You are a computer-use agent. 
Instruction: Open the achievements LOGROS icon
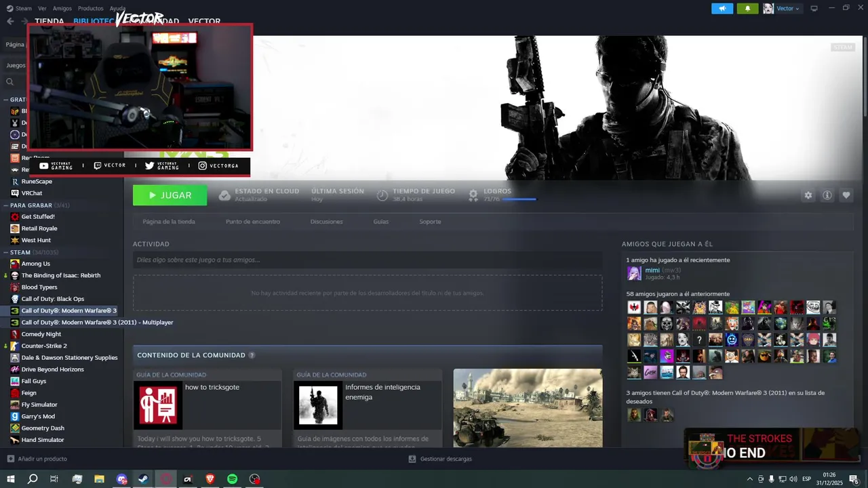click(473, 195)
